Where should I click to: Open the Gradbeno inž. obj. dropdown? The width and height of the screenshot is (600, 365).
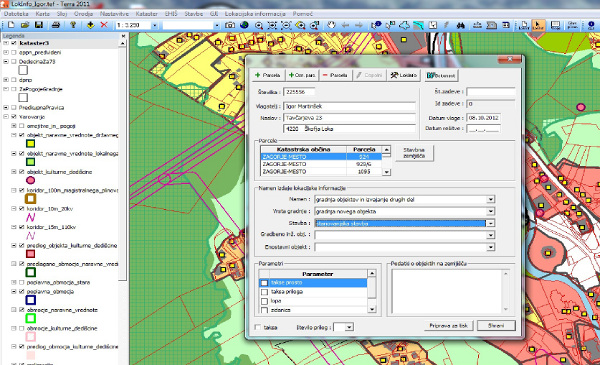point(491,235)
